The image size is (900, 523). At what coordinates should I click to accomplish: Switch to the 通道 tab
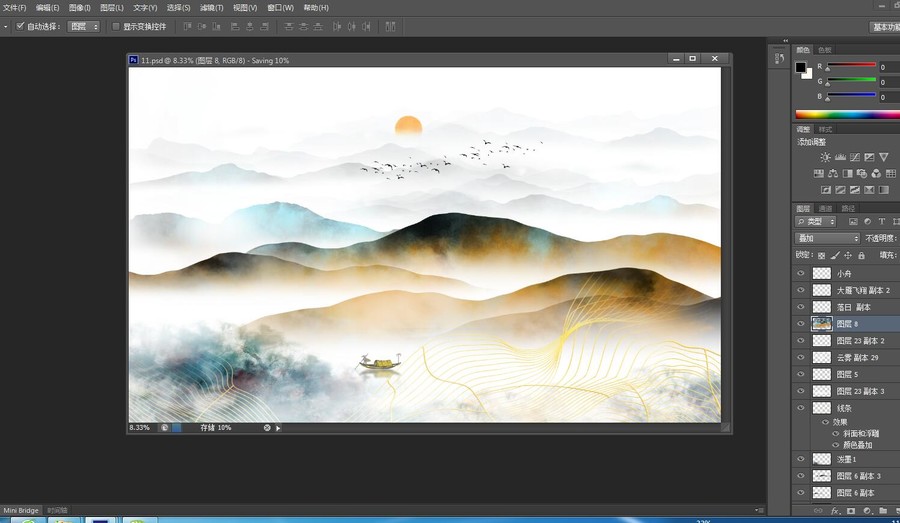click(x=825, y=208)
